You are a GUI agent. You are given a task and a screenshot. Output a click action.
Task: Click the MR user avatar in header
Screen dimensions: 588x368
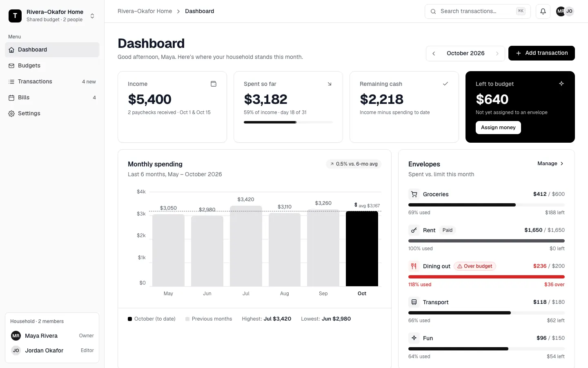click(561, 11)
